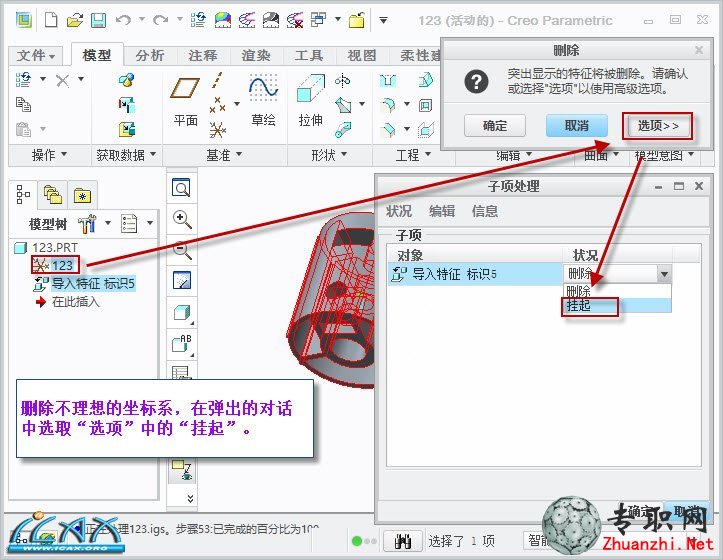Click the Copy icon in operations group

23,104
